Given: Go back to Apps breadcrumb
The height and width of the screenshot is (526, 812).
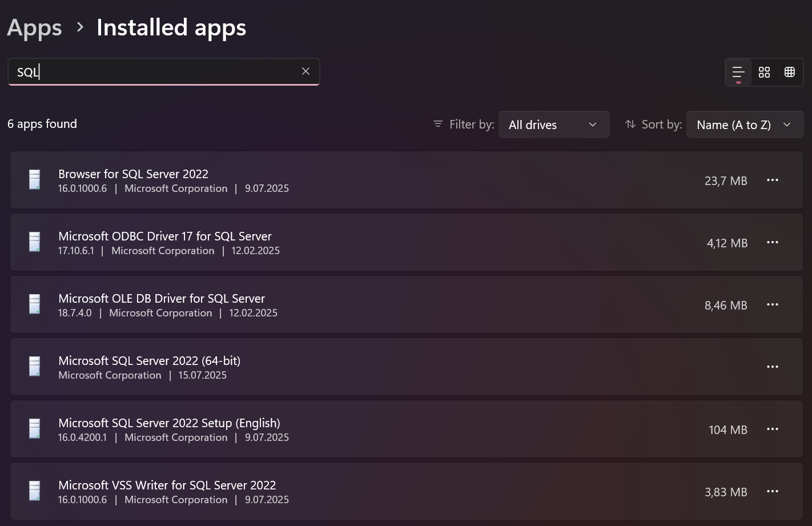Looking at the screenshot, I should point(34,27).
